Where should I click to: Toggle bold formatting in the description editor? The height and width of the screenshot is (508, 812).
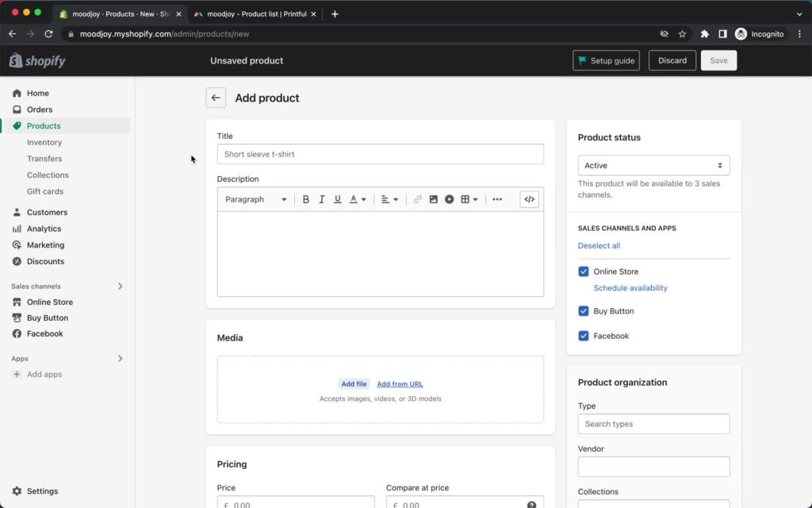pyautogui.click(x=306, y=199)
